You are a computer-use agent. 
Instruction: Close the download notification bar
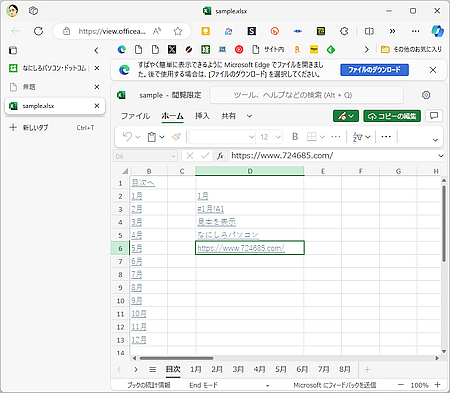coord(433,70)
